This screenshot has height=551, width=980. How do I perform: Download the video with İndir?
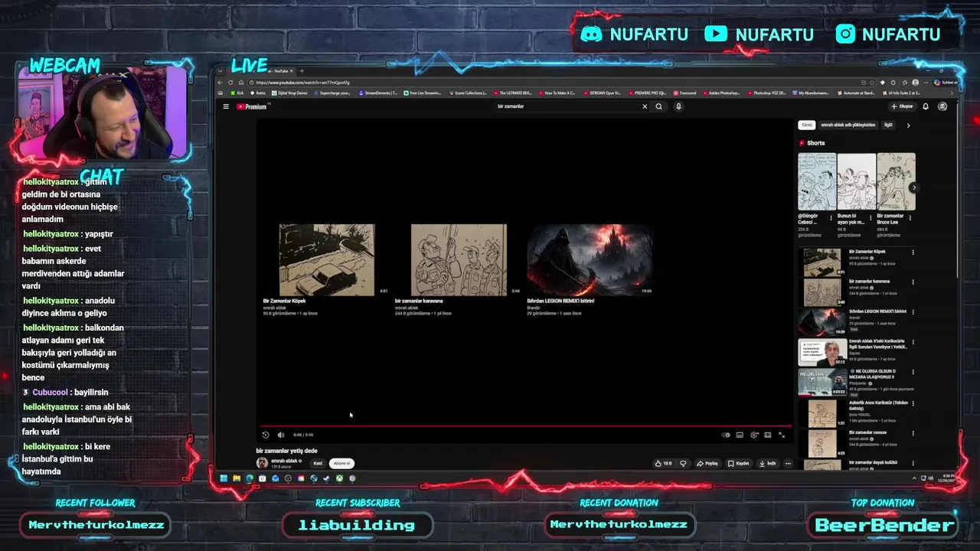pos(768,463)
